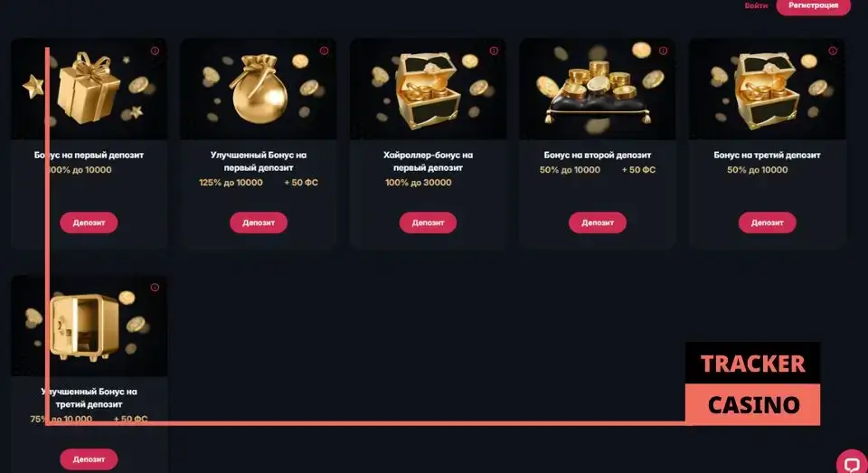868x473 pixels.
Task: Click Депозит under Highroller bonus
Action: [428, 222]
